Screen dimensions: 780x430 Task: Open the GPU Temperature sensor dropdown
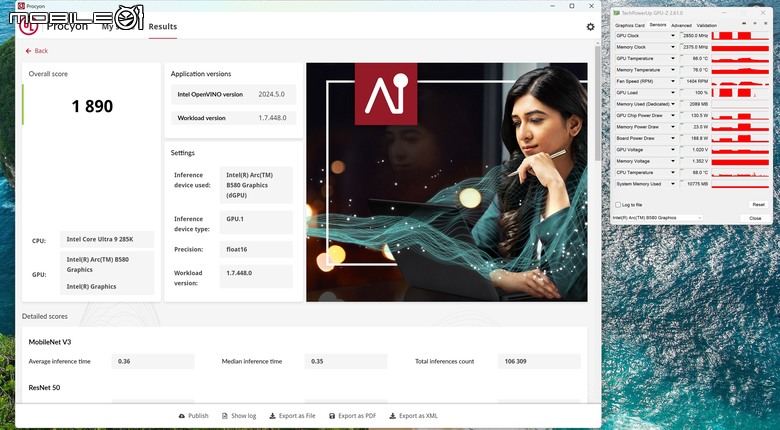673,59
